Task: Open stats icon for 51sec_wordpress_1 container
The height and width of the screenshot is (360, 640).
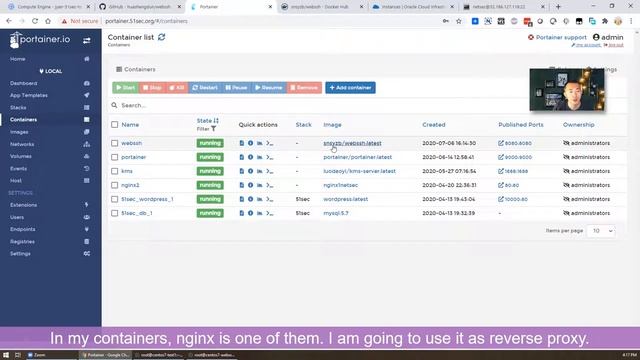Action: [x=260, y=199]
